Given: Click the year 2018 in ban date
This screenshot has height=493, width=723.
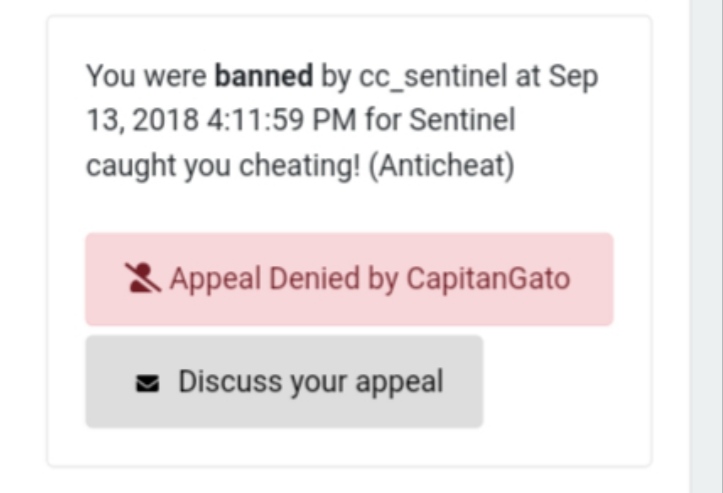Looking at the screenshot, I should click(x=165, y=120).
